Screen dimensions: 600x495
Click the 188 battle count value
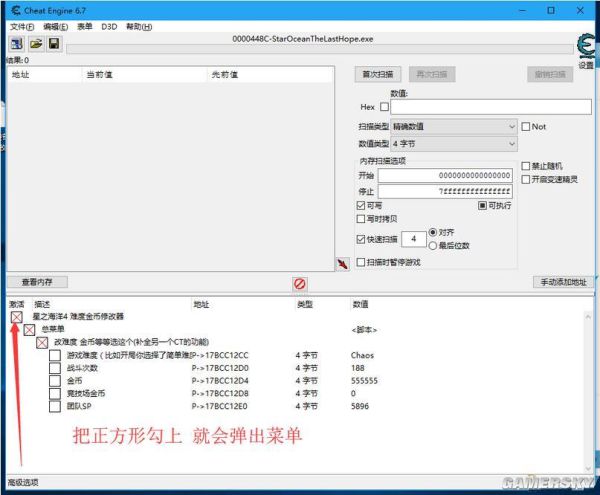(358, 368)
